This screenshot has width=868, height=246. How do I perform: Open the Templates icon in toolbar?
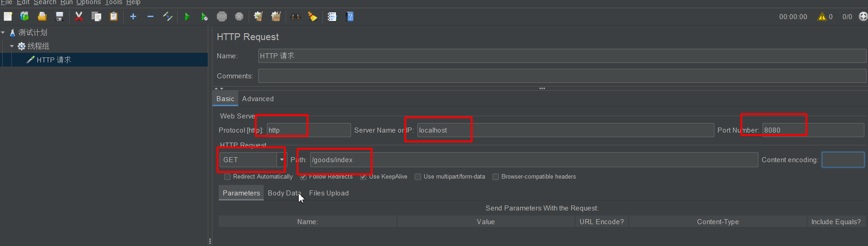pyautogui.click(x=25, y=17)
